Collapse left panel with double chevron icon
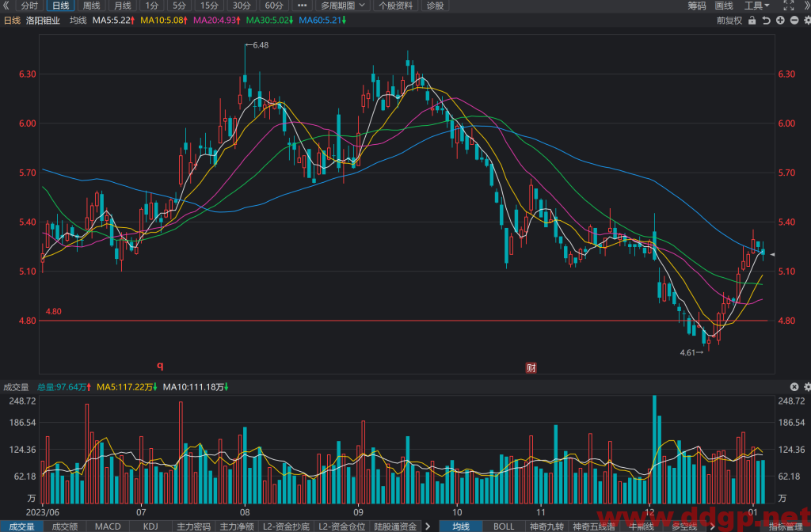Screen dimensions: 811x532 click(x=6, y=6)
